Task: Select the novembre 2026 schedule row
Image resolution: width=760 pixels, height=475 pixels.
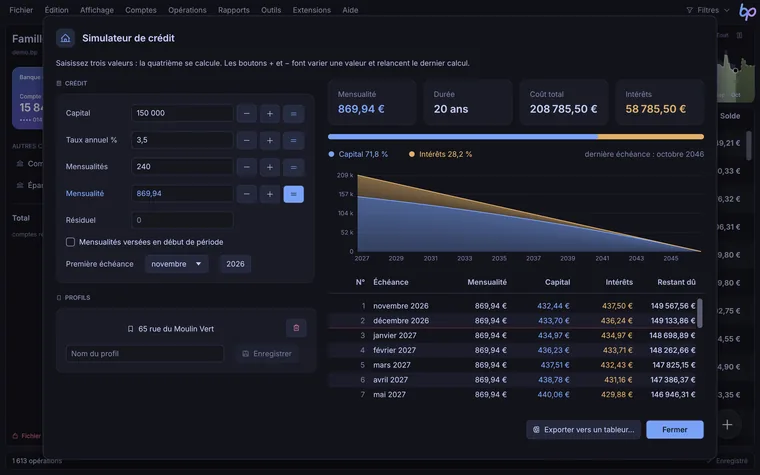Action: coord(513,306)
